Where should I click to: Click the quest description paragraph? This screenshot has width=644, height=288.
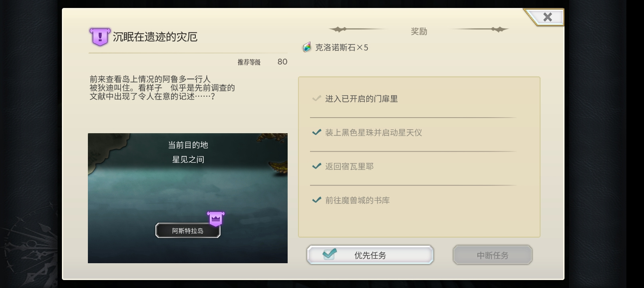coord(162,88)
